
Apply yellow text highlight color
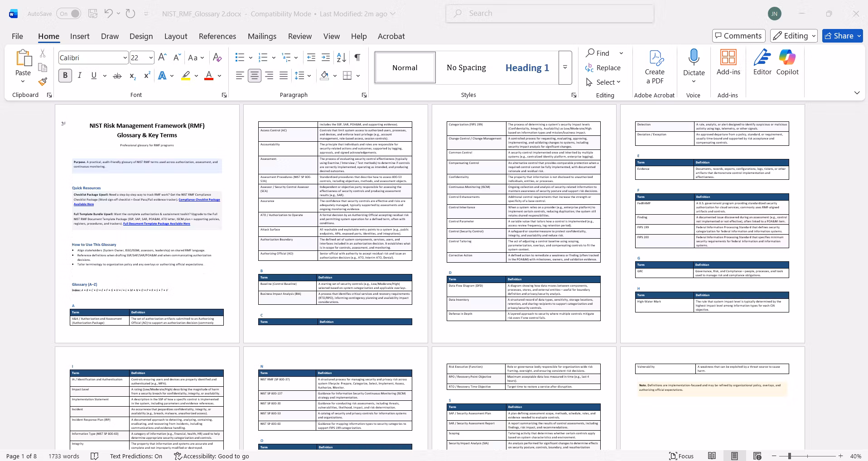coord(186,76)
